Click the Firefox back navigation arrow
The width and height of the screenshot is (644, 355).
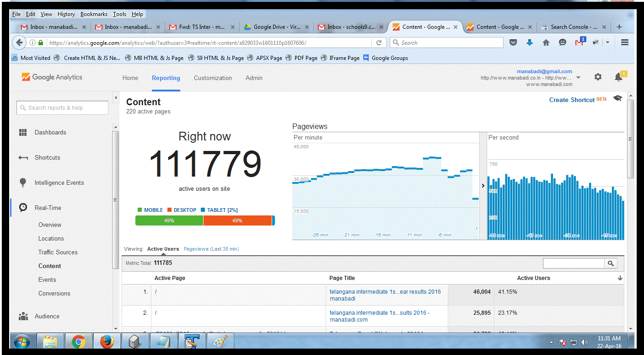(19, 43)
